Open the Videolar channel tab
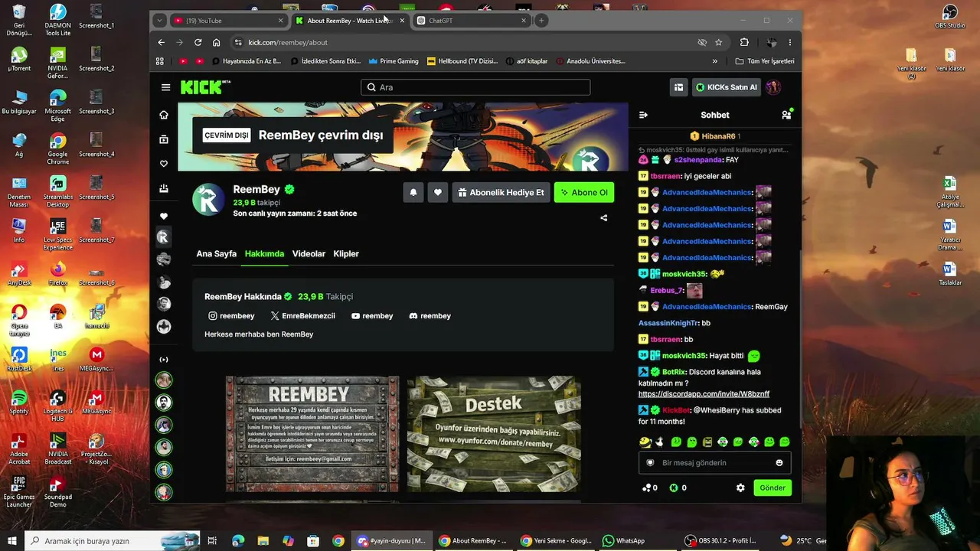This screenshot has width=980, height=551. 309,253
